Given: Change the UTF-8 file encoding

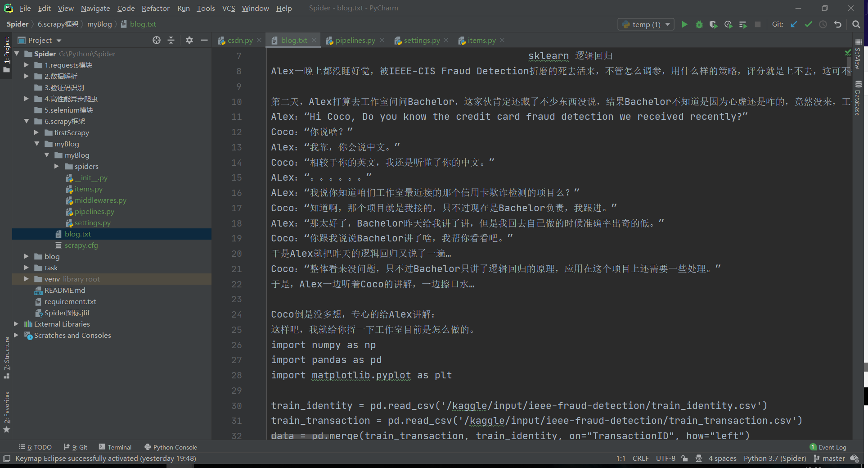Looking at the screenshot, I should point(666,459).
